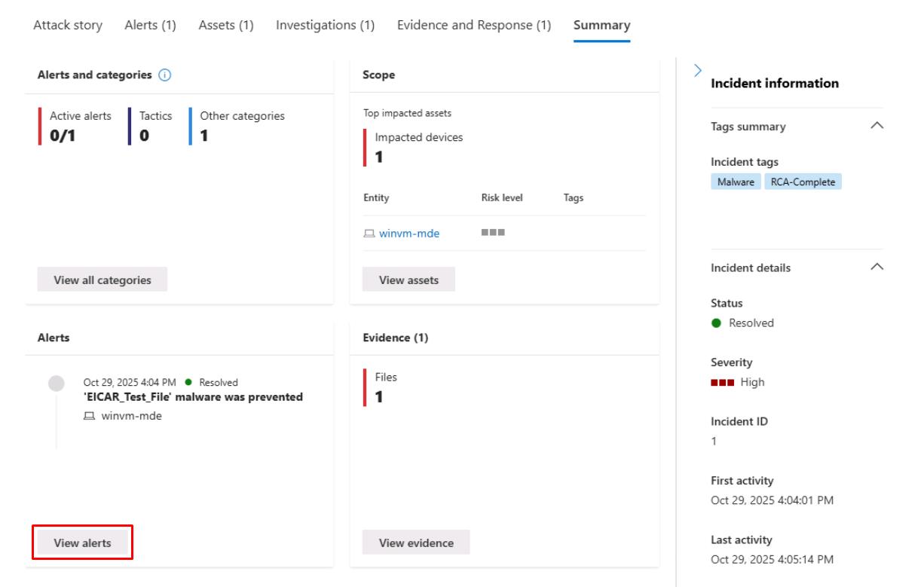
Task: Click the green Resolved status dot in Incident details
Action: [717, 323]
